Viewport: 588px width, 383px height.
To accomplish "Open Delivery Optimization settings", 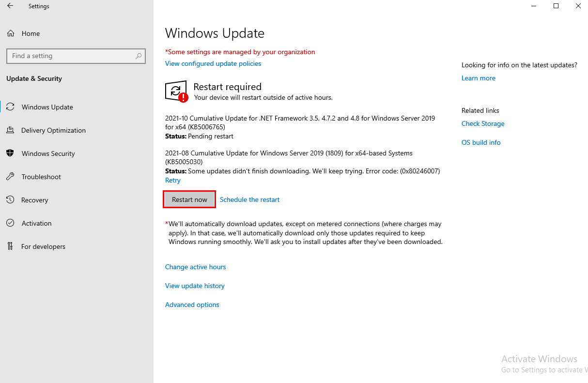I will [53, 130].
